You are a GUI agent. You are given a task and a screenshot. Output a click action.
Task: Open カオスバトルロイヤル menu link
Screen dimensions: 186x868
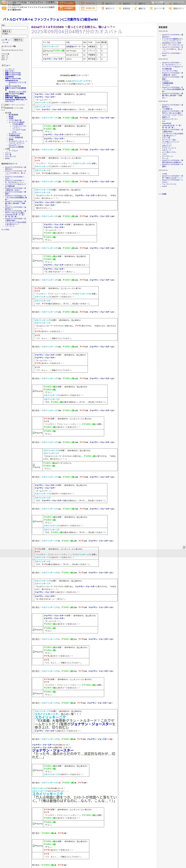coord(13,86)
